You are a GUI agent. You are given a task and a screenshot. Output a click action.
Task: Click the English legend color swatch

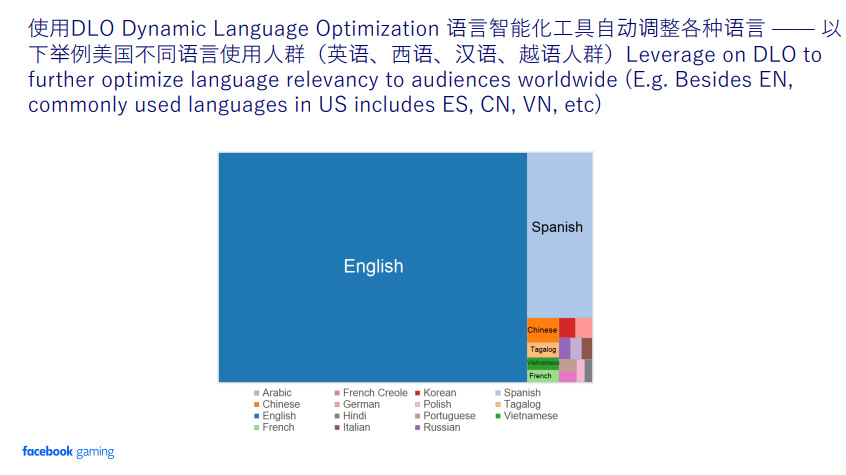click(256, 416)
